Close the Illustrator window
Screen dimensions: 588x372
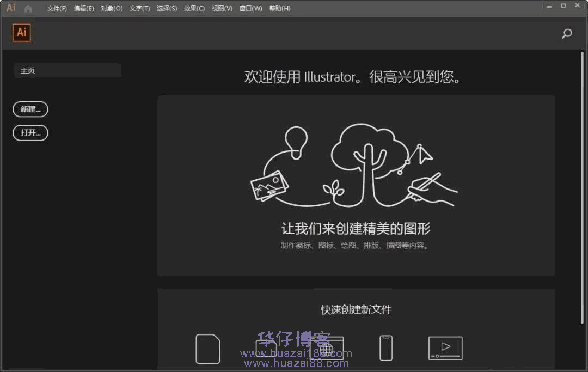pyautogui.click(x=578, y=5)
